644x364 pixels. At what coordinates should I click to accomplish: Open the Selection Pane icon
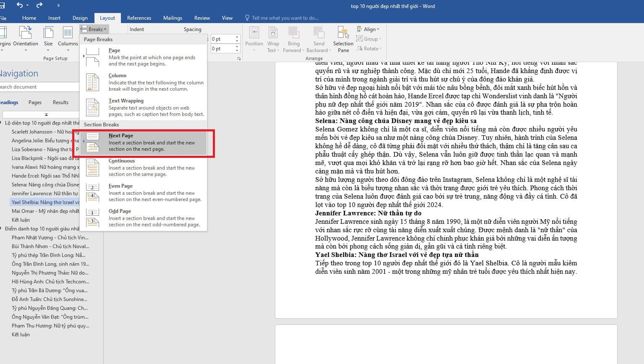coord(343,39)
